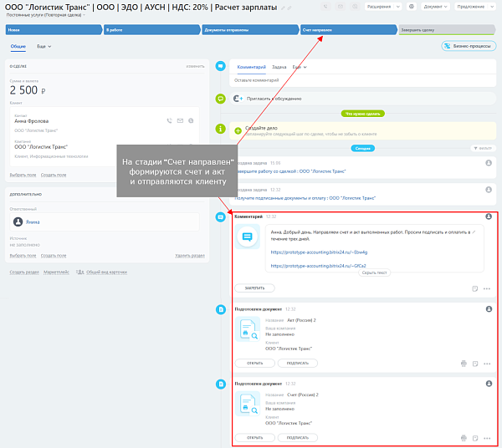Click the note icon in the Счет document card
This screenshot has height=448, width=502.
(475, 438)
